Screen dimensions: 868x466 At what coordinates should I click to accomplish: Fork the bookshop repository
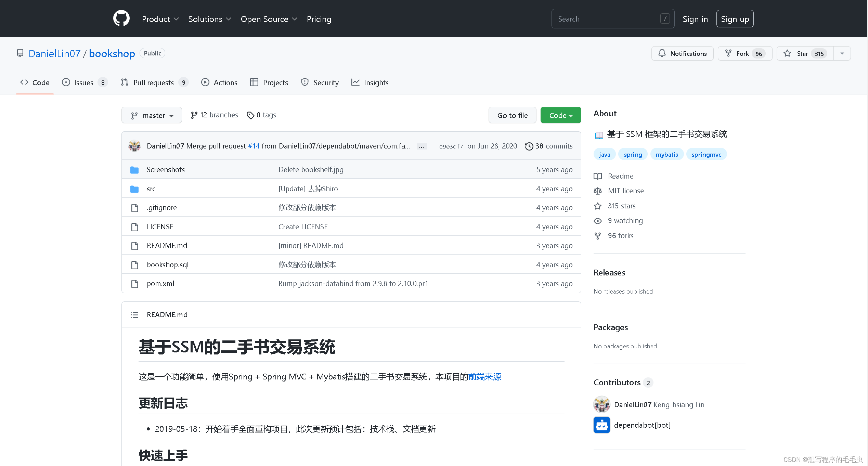[x=745, y=53]
